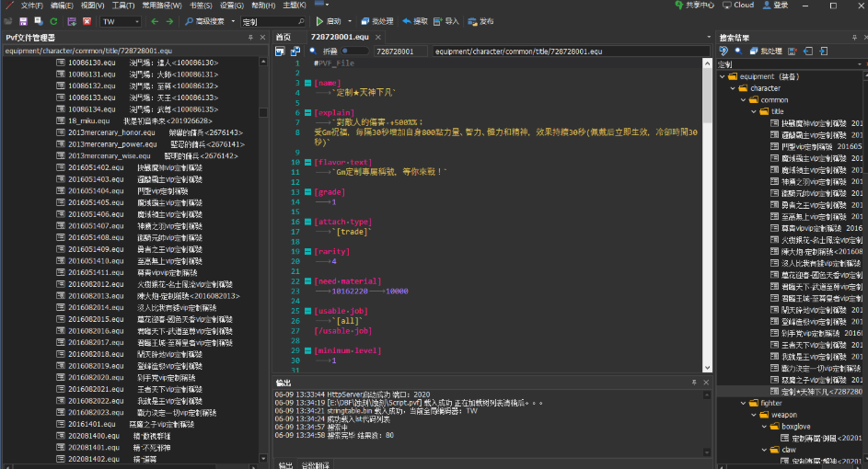Click the undo icon in search results toolbar
The image size is (868, 469).
(723, 51)
